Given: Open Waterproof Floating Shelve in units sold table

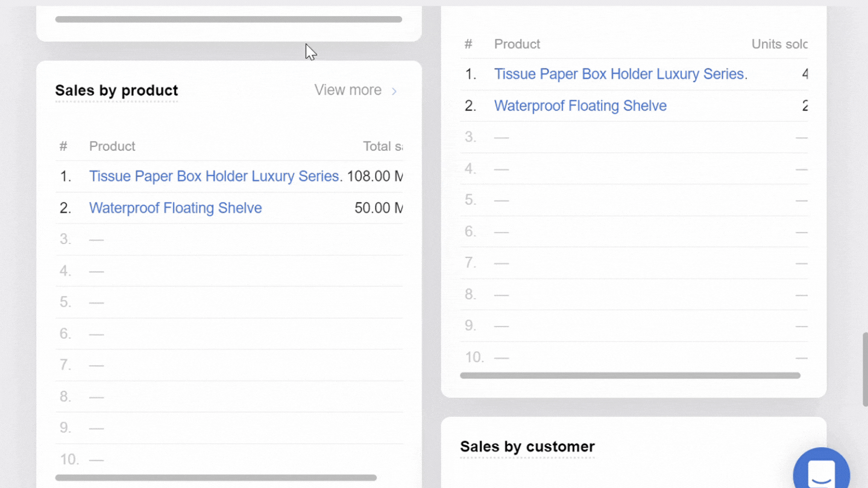Looking at the screenshot, I should (580, 105).
